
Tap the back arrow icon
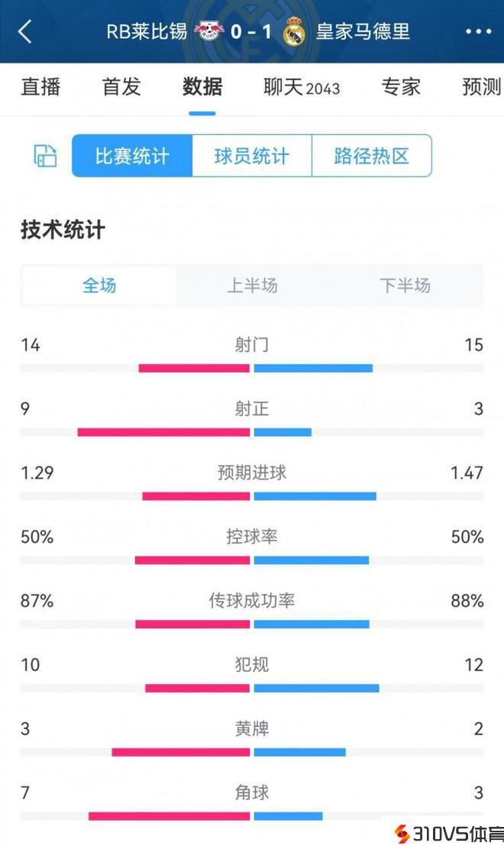(x=25, y=31)
